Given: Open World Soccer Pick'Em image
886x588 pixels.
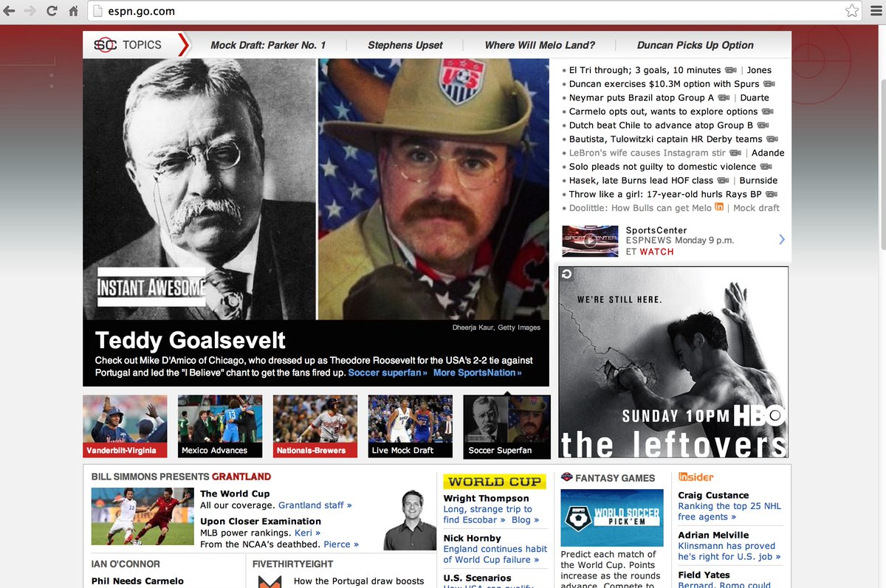Looking at the screenshot, I should pyautogui.click(x=611, y=517).
